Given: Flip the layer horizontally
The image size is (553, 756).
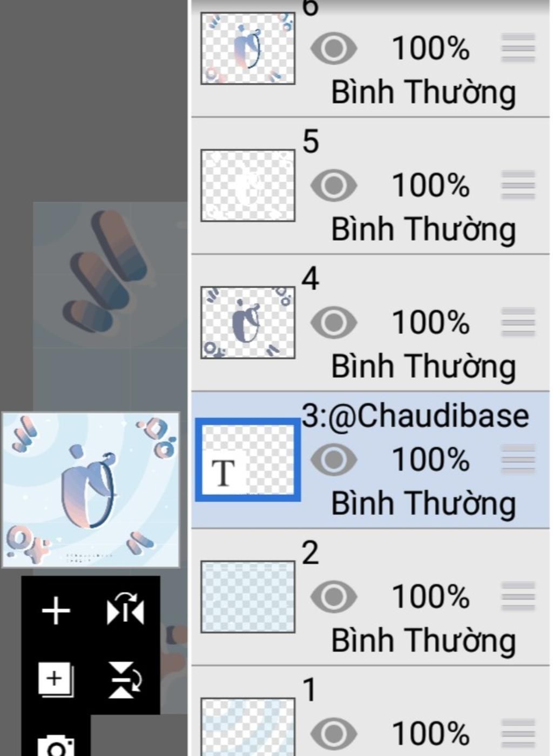Looking at the screenshot, I should (x=125, y=609).
